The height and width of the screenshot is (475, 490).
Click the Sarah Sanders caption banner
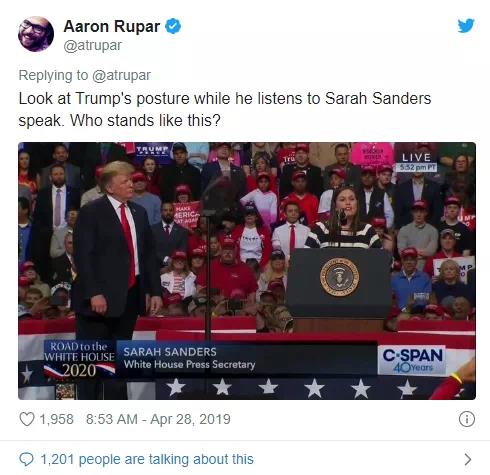(247, 359)
